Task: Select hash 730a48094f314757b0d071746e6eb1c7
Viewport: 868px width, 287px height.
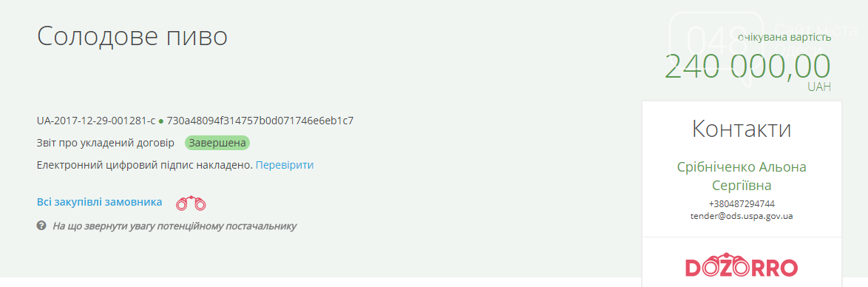Action: (260, 121)
